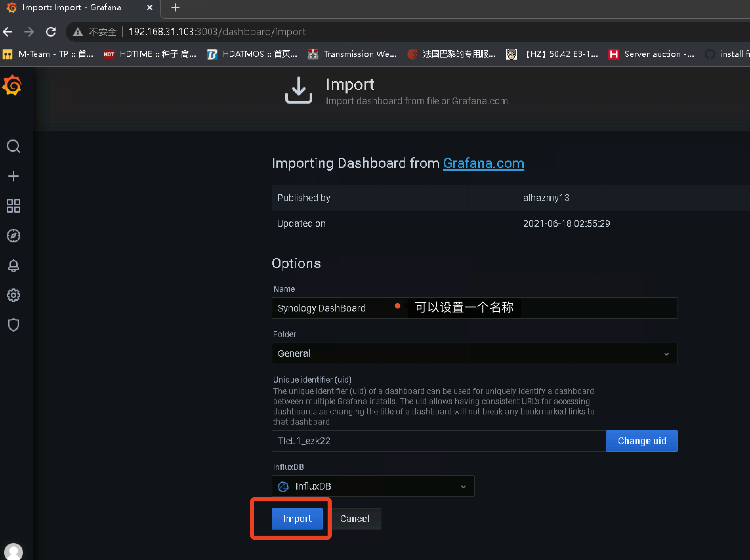
Task: Follow the Grafana.com link
Action: click(x=483, y=163)
